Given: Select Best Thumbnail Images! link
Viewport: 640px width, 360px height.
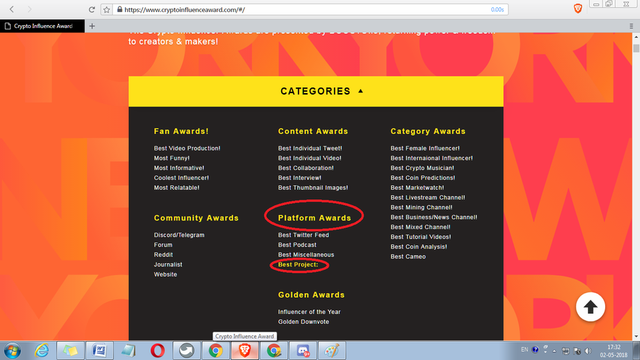Looking at the screenshot, I should click(x=313, y=188).
